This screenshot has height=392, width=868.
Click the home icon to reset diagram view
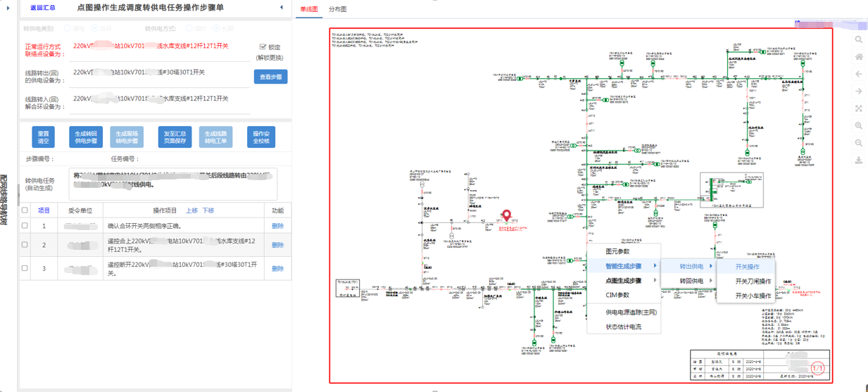(x=859, y=57)
